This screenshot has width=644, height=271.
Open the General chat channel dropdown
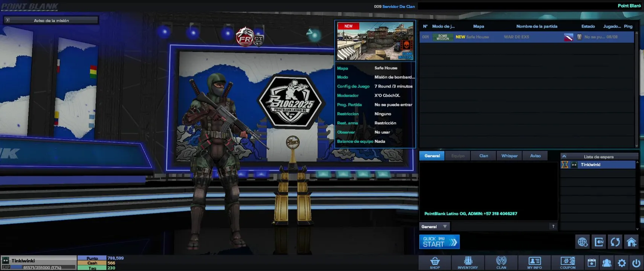[434, 227]
